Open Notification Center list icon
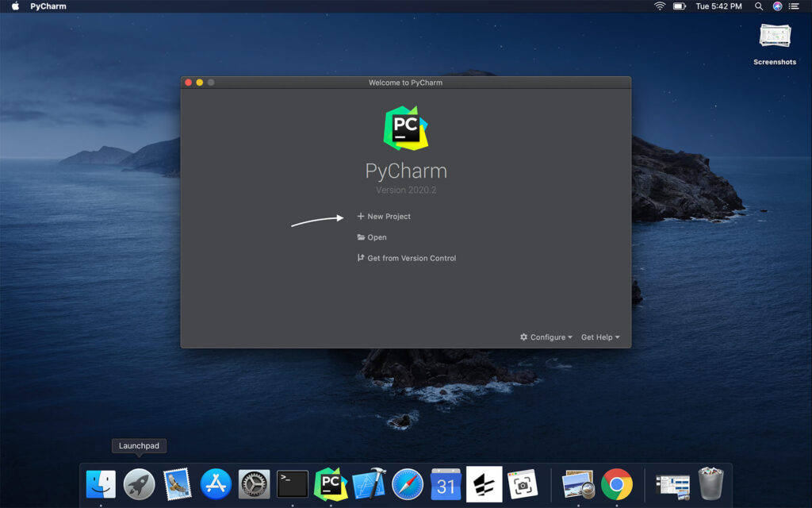This screenshot has width=812, height=508. 793,6
